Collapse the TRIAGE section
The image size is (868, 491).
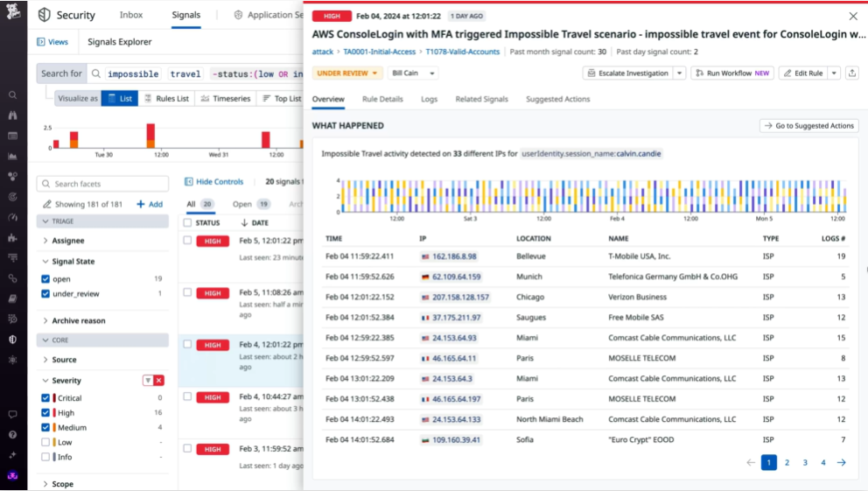tap(102, 221)
